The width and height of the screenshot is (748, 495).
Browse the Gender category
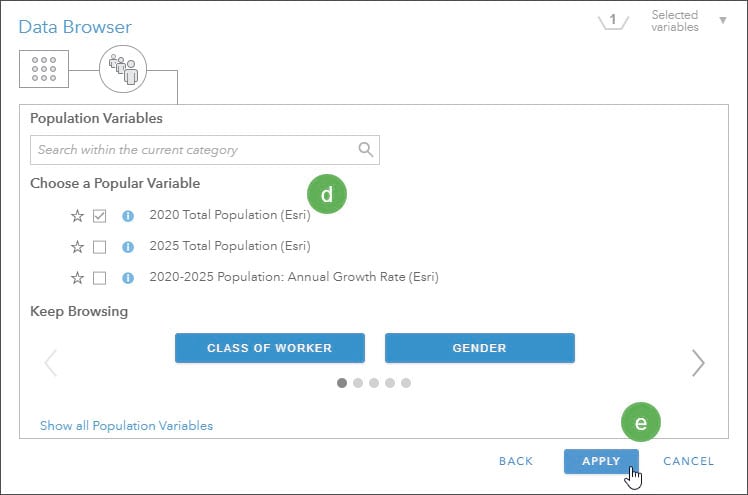pyautogui.click(x=479, y=348)
